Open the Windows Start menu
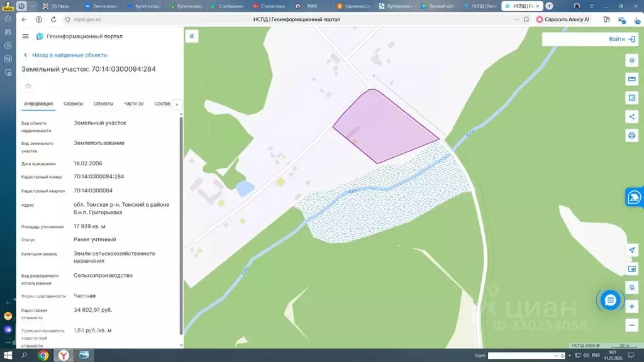 click(8, 355)
